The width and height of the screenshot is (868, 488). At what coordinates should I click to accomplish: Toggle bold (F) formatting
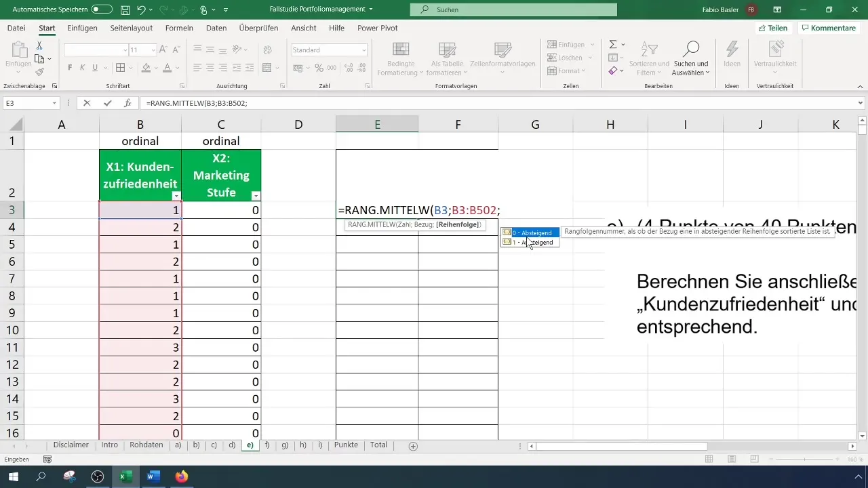coord(71,68)
